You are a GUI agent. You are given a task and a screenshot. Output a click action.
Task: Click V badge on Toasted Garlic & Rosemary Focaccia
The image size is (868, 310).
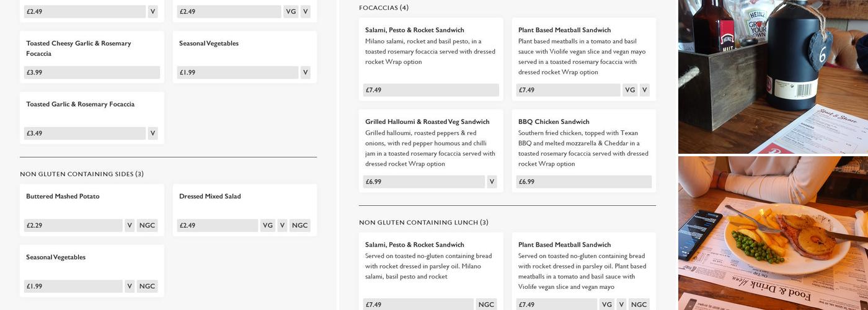(153, 133)
